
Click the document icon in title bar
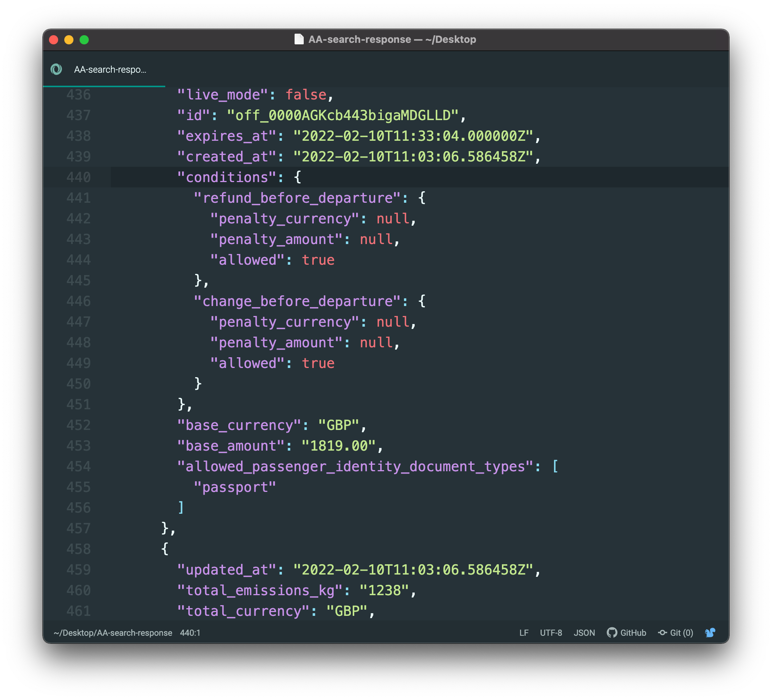tap(299, 39)
